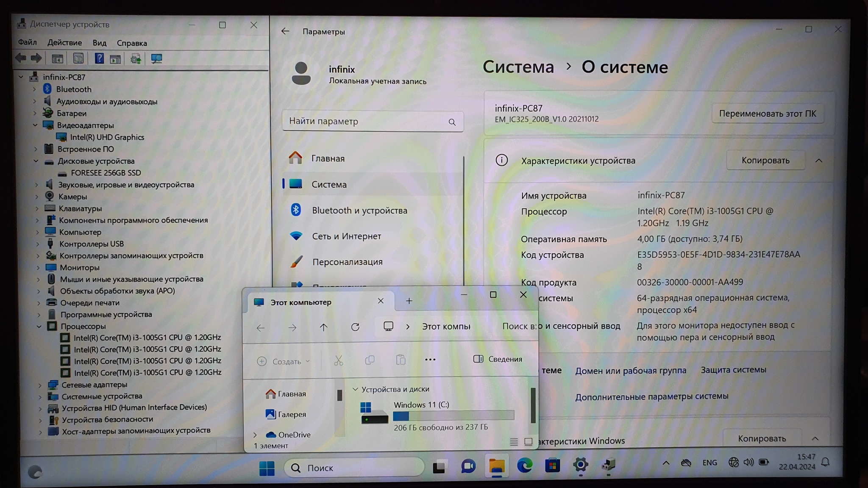Collapse the Характеристики устройства section
Image resolution: width=868 pixels, height=488 pixels.
click(818, 161)
